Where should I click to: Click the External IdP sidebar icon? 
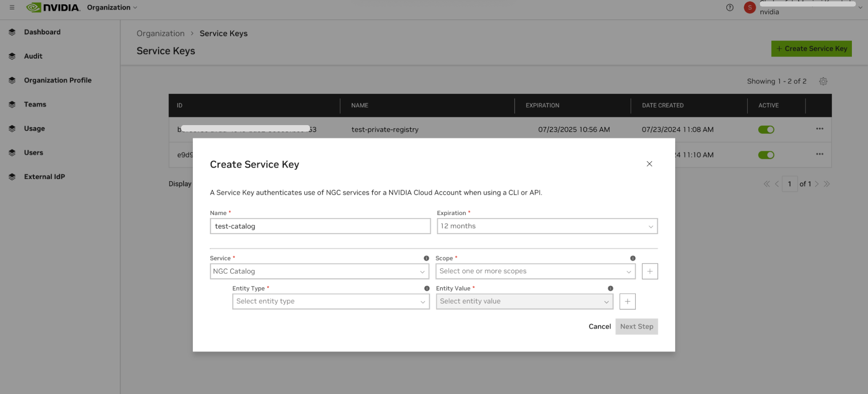(12, 177)
